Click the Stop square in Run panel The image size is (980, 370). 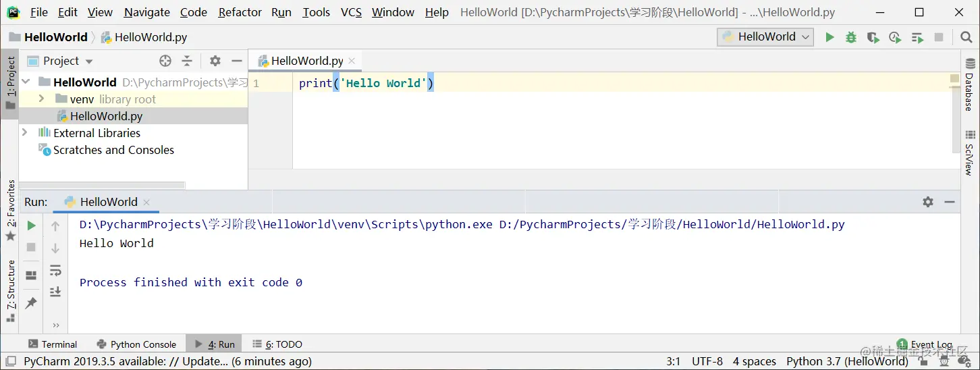(31, 247)
